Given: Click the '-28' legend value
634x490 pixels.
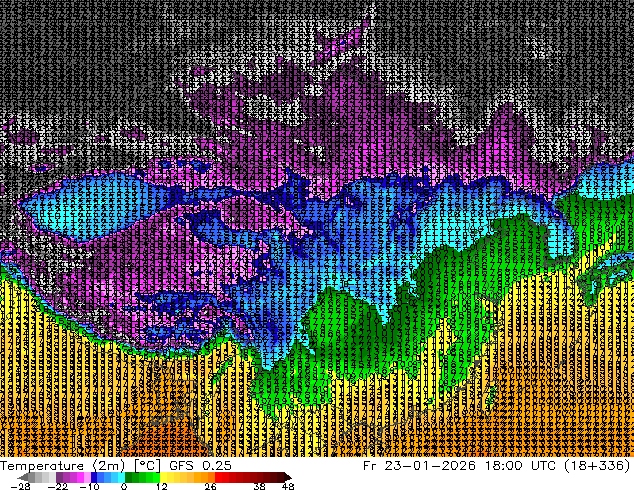Looking at the screenshot, I should [x=21, y=486].
